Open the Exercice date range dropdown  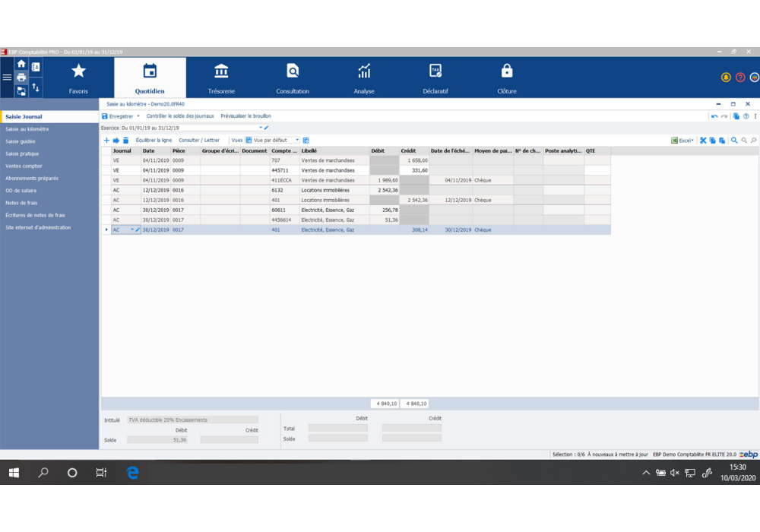[x=261, y=128]
